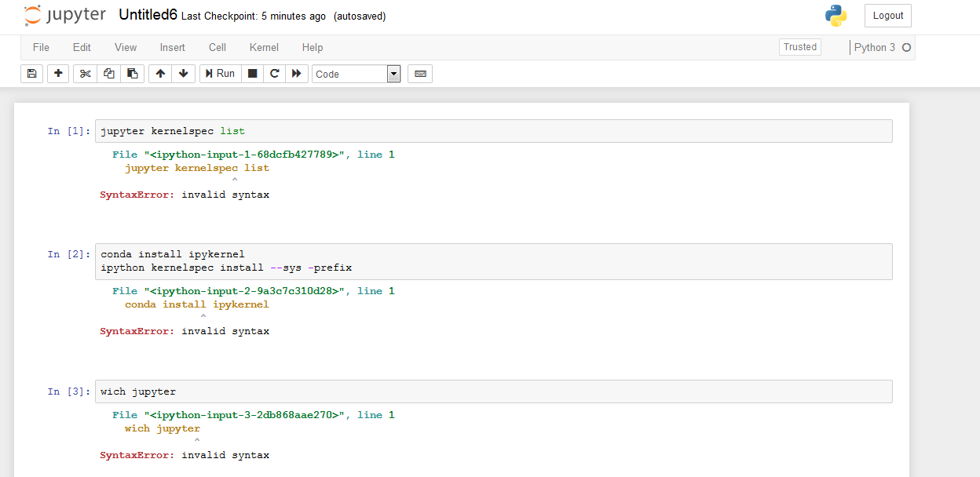Copy the selected cell with the copy icon

click(x=108, y=73)
